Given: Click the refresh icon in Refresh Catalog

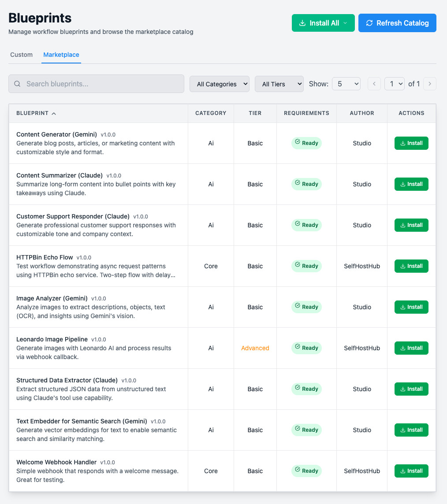Looking at the screenshot, I should click(x=369, y=22).
